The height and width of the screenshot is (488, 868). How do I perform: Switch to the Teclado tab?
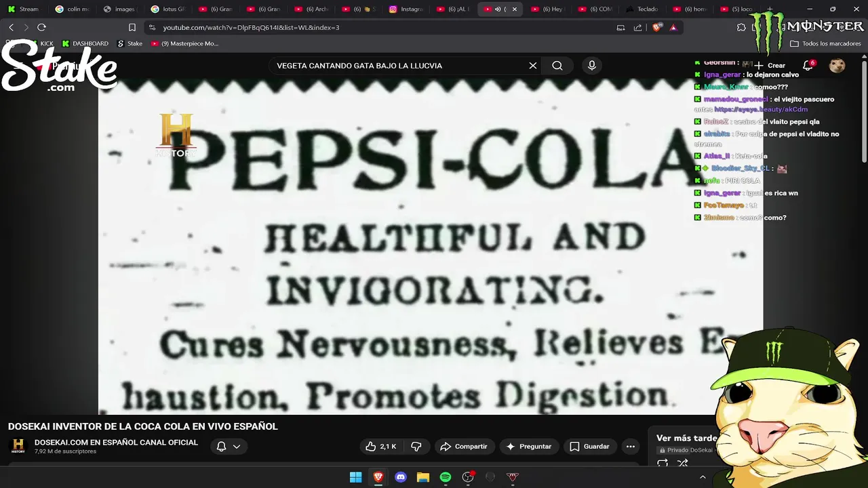(x=642, y=9)
